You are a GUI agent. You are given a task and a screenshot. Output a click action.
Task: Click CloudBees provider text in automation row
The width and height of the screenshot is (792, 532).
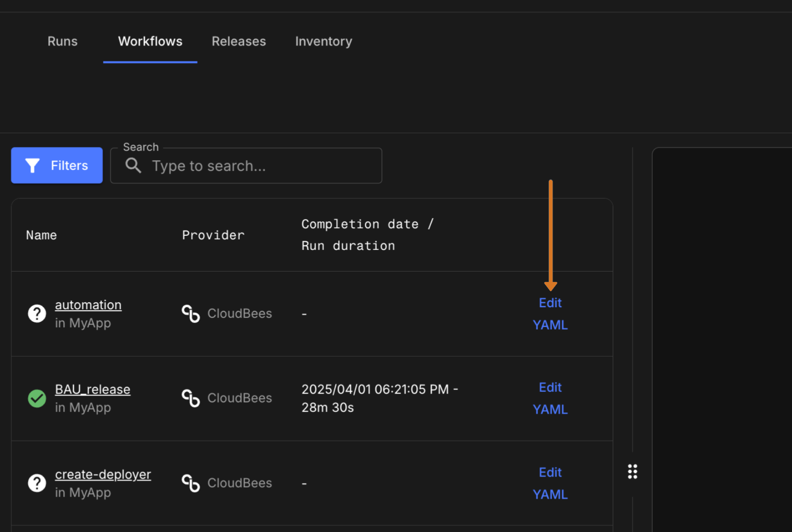[239, 314]
